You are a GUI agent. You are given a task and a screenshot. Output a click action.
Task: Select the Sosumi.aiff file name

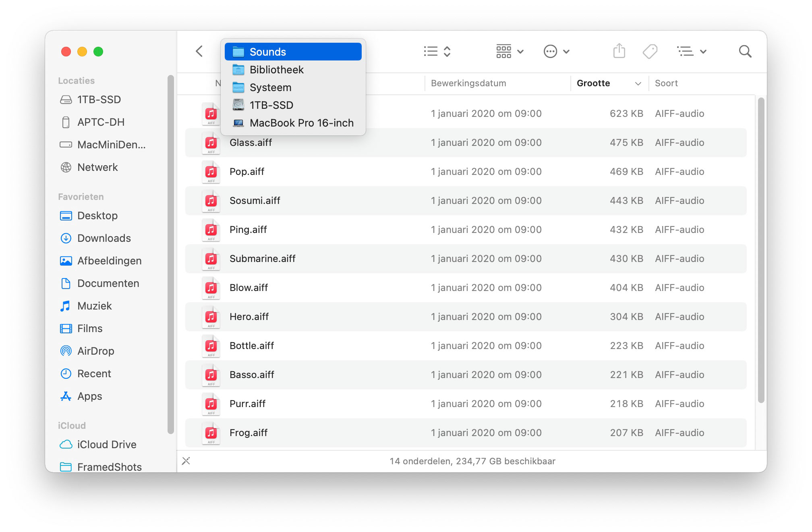tap(255, 201)
